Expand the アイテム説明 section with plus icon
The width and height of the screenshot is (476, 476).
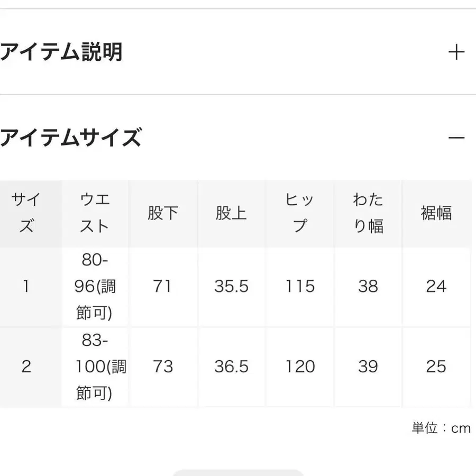(456, 52)
